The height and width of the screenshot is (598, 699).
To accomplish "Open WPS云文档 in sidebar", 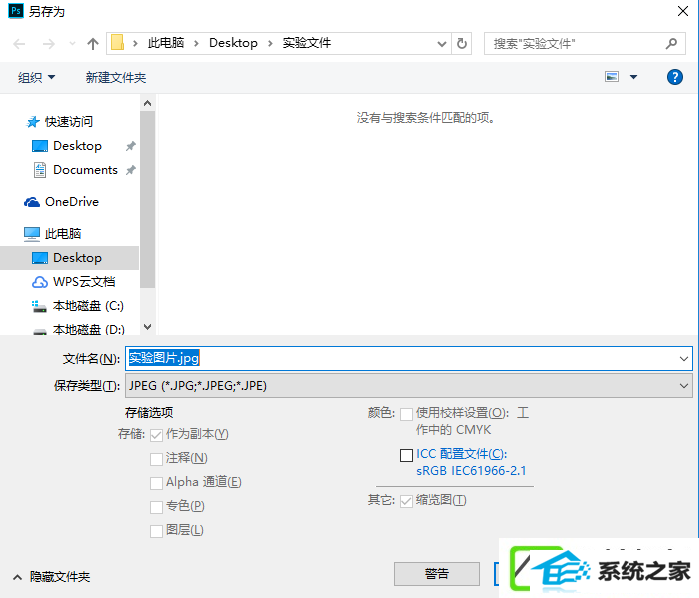I will point(84,281).
